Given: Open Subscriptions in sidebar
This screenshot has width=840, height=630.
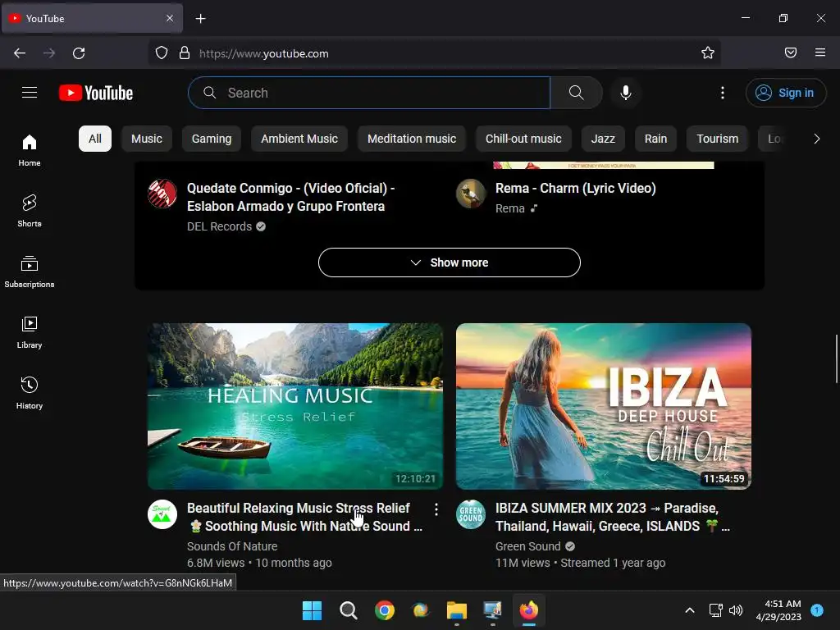Looking at the screenshot, I should (30, 272).
